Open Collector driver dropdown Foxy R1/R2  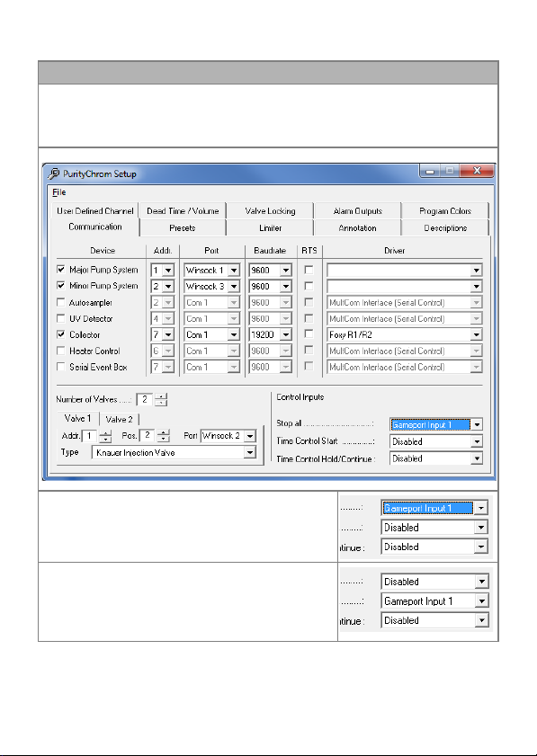[476, 334]
